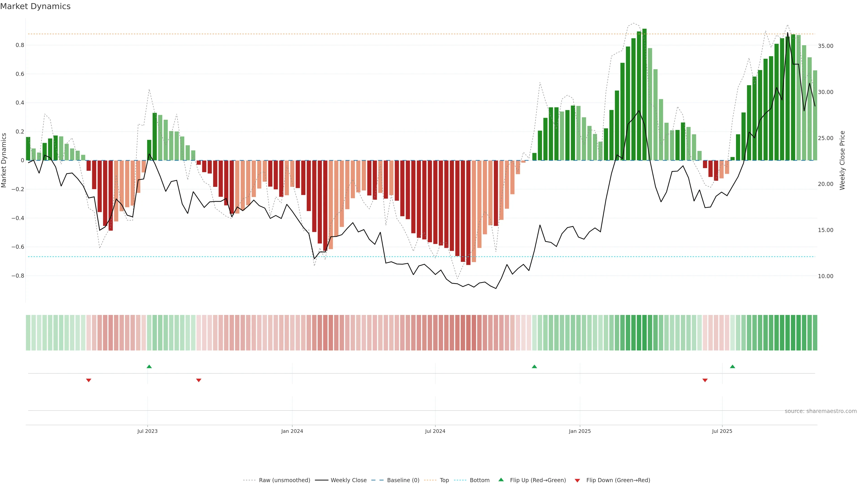Click the red triangle icon in the legend
Screen dimensions: 868x488
coord(577,481)
